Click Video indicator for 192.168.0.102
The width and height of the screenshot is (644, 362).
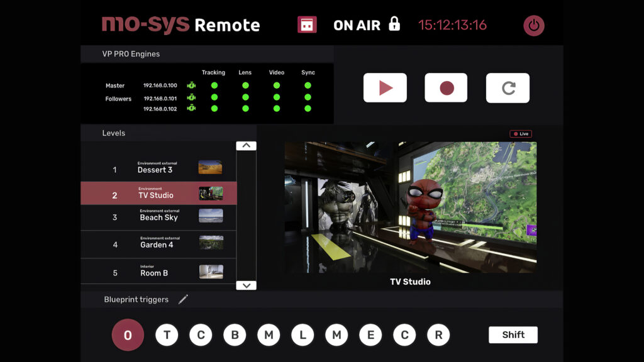[277, 108]
